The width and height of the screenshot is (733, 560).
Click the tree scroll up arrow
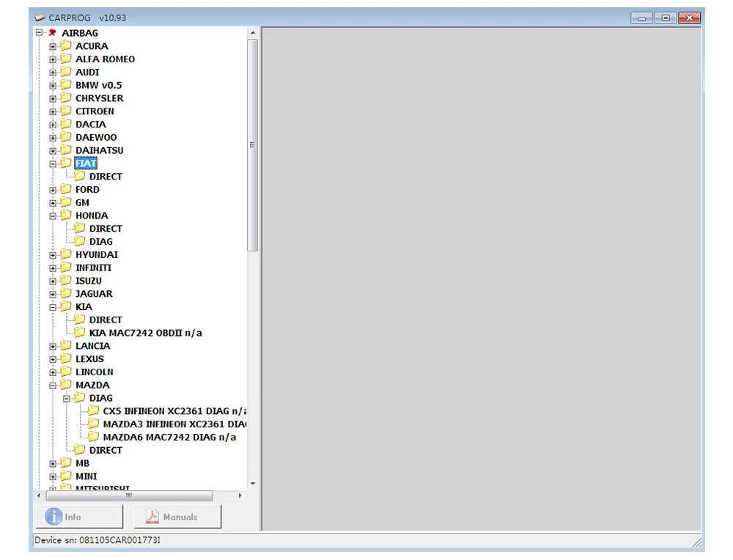coord(253,33)
